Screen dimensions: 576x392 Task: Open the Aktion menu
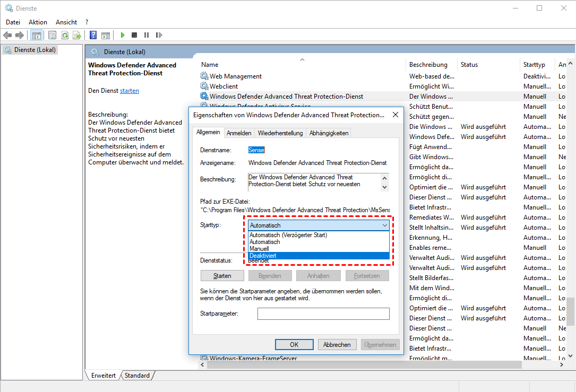click(x=38, y=22)
